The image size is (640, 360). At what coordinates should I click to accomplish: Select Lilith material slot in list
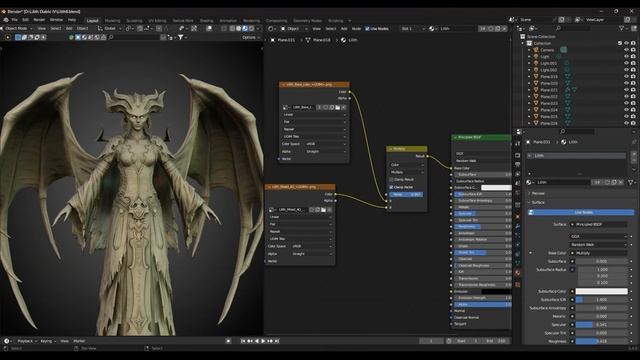click(577, 156)
